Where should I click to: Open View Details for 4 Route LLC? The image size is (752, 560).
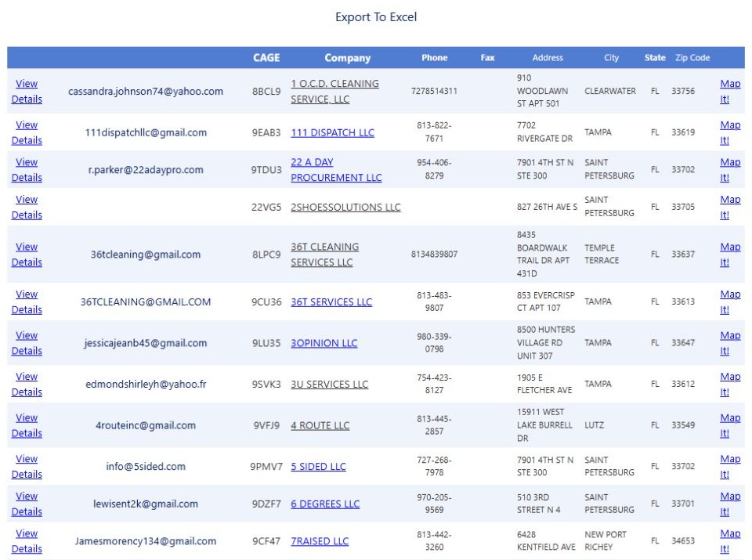pyautogui.click(x=27, y=425)
